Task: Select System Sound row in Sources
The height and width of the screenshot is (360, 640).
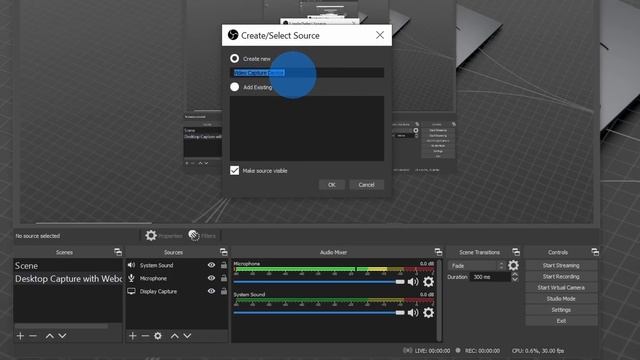Action: click(177, 265)
